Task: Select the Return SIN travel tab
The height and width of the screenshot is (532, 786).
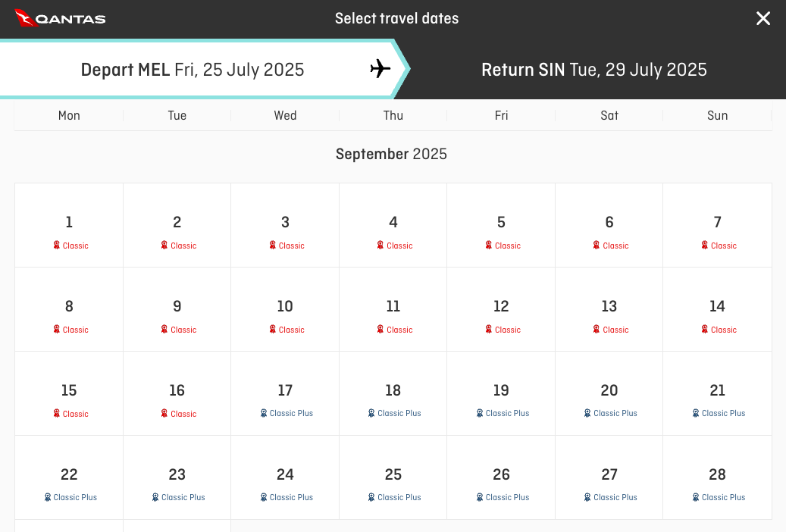Action: [593, 69]
